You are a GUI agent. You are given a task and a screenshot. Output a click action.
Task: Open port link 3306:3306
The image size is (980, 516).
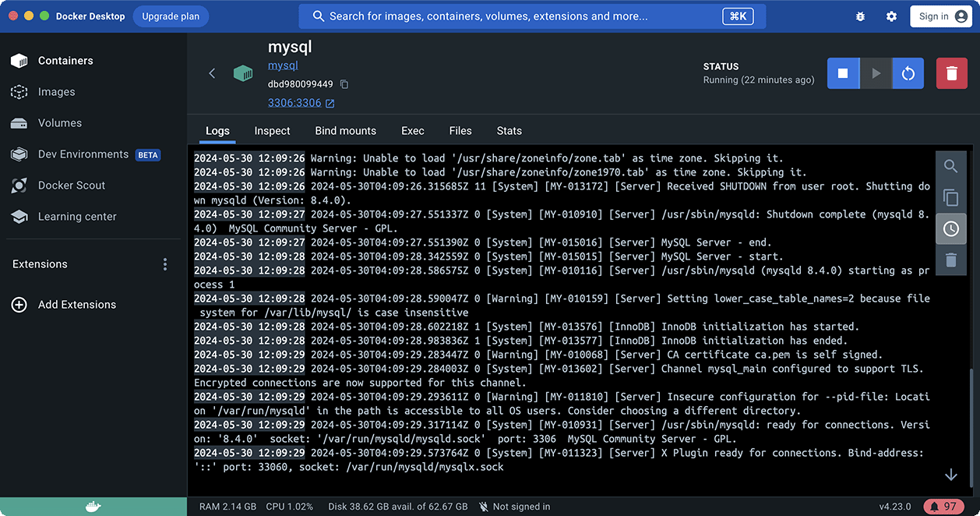click(x=296, y=102)
